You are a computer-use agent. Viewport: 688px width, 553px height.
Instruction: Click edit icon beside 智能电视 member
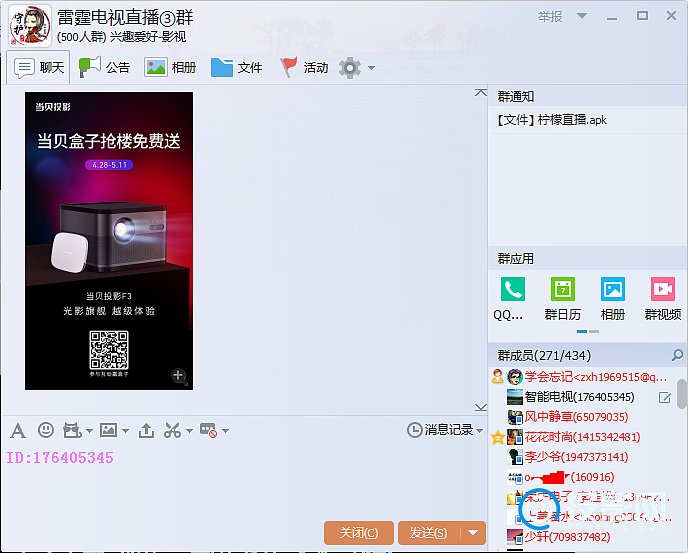(x=664, y=397)
